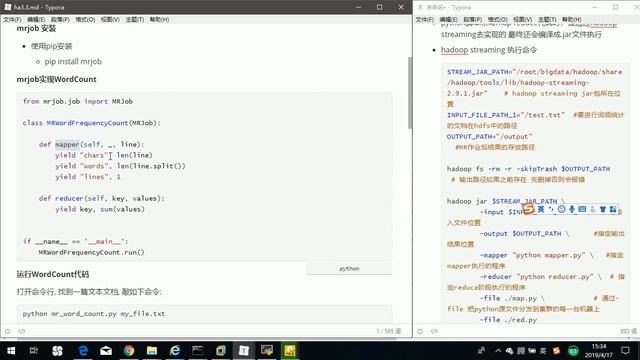Open Sogou IME toolbox grid icon

613,209
